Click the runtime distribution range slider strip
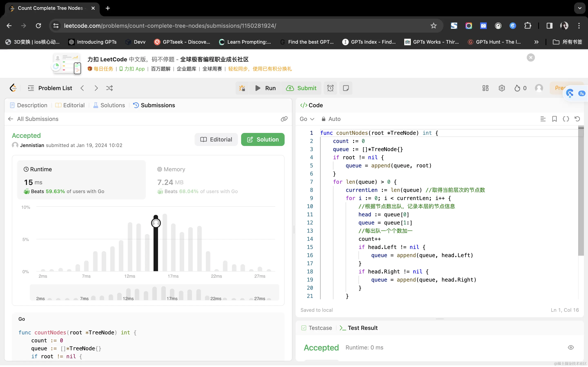 (x=155, y=293)
